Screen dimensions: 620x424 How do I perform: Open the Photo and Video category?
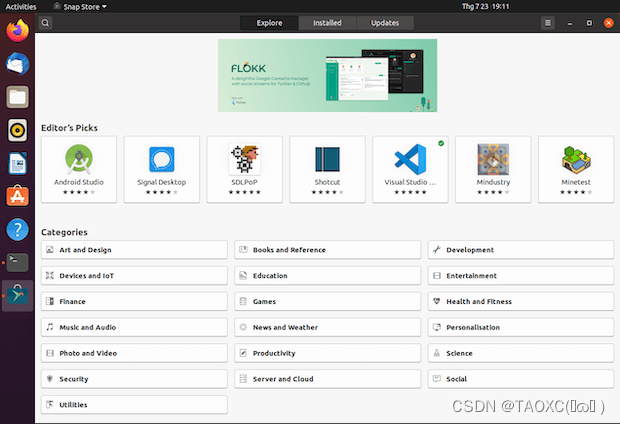134,353
